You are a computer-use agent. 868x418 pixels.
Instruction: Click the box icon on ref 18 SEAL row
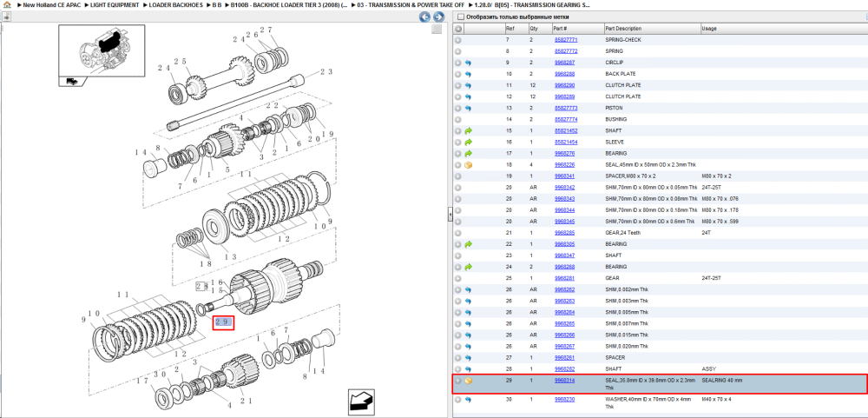click(469, 164)
